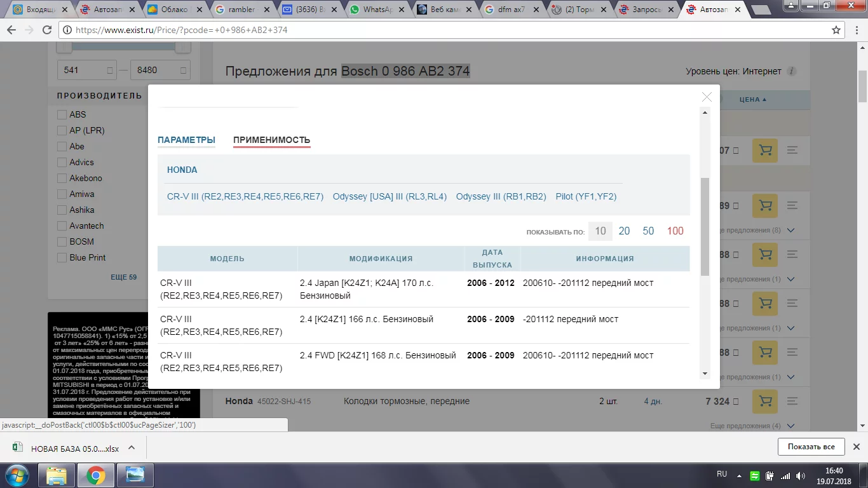Click Показать все downloads button

[811, 447]
